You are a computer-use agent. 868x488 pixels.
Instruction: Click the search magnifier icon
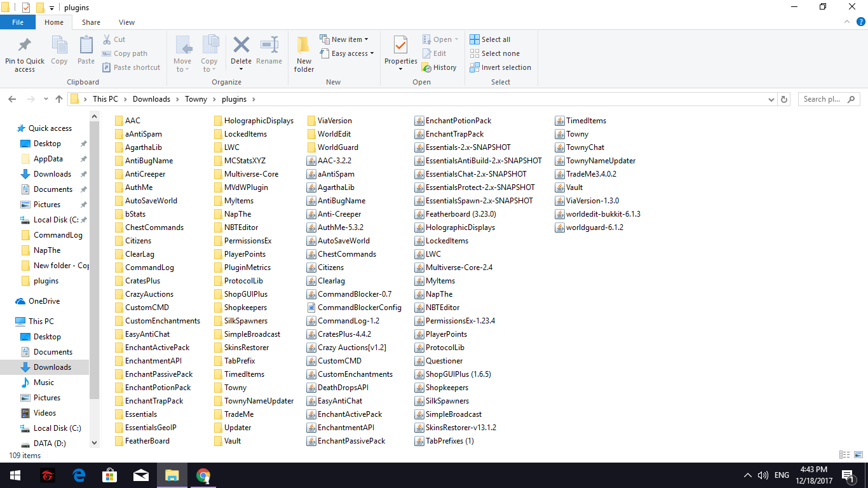pyautogui.click(x=851, y=99)
